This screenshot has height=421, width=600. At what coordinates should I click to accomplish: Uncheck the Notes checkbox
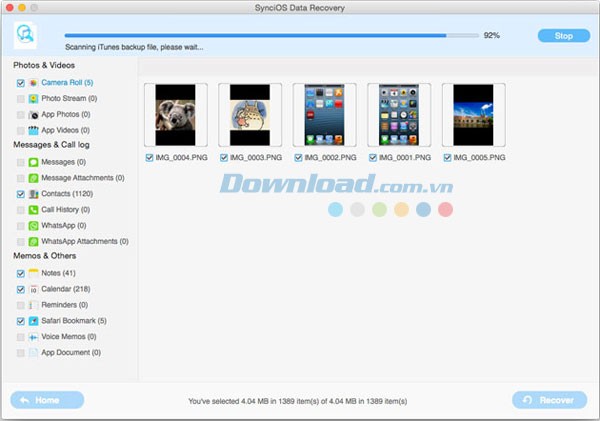pos(21,273)
